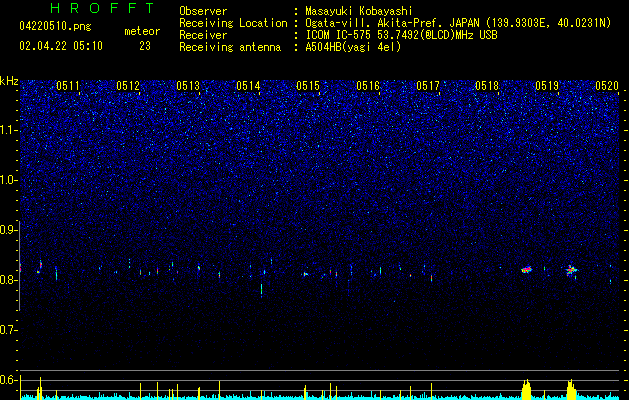Image resolution: width=629 pixels, height=400 pixels.
Task: Click the 0.9 kHz axis label
Action: point(8,230)
